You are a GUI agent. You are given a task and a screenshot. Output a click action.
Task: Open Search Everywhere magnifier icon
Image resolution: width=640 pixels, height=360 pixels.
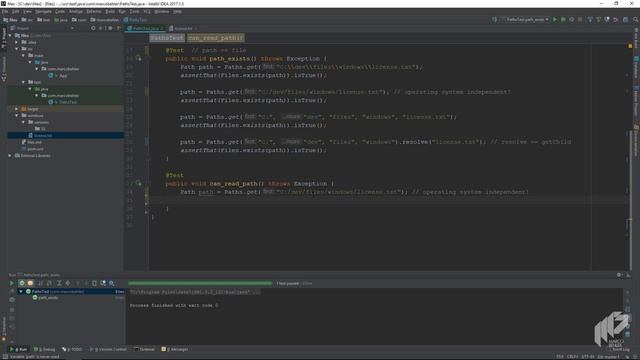636,20
